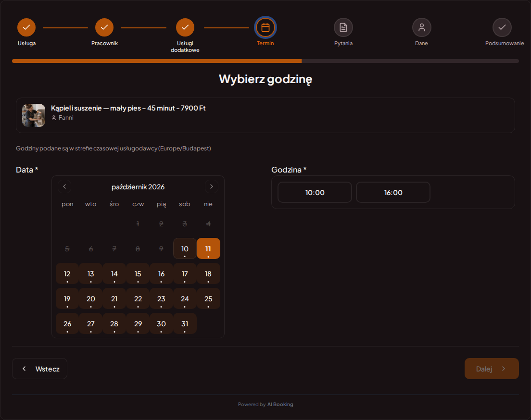This screenshot has height=420, width=531.
Task: Click the Podsumowanie checkmark step icon
Action: coord(502,27)
